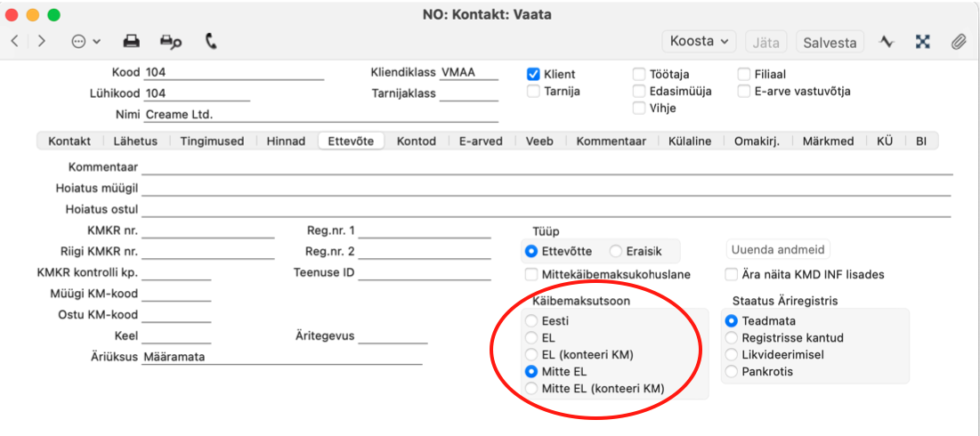The image size is (980, 436).
Task: Open the activity pulse icon
Action: [887, 42]
